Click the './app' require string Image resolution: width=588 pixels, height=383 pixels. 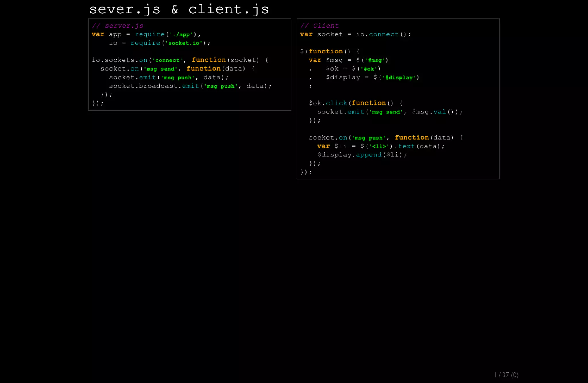point(181,34)
